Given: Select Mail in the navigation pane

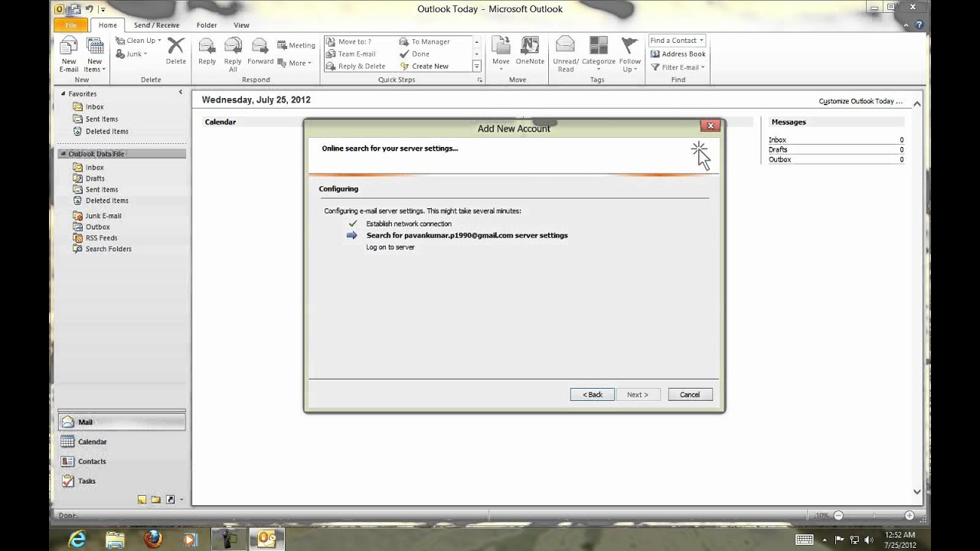Looking at the screenshot, I should point(121,422).
